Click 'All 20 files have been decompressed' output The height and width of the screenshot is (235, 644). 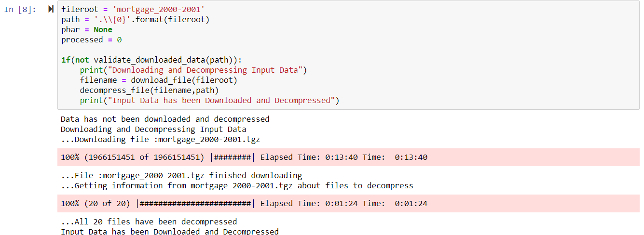click(149, 222)
